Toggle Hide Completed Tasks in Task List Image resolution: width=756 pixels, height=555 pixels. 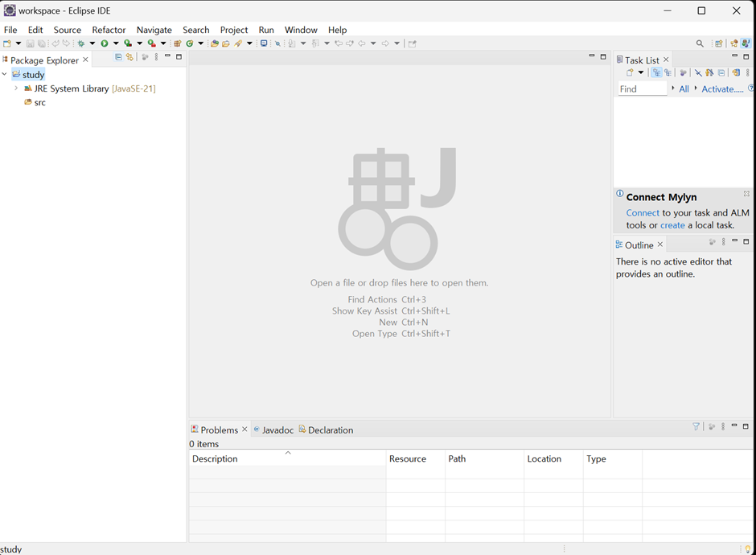pos(699,73)
